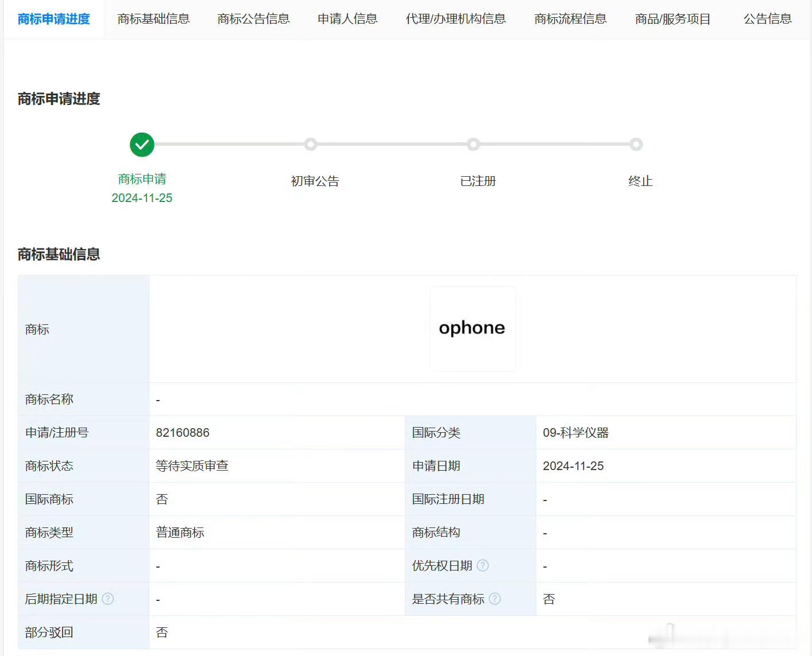The image size is (812, 656).
Task: Click the 终止 progress step circle
Action: (636, 144)
